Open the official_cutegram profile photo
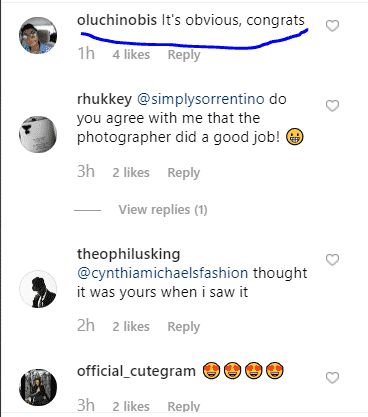Image resolution: width=368 pixels, height=417 pixels. 38,387
